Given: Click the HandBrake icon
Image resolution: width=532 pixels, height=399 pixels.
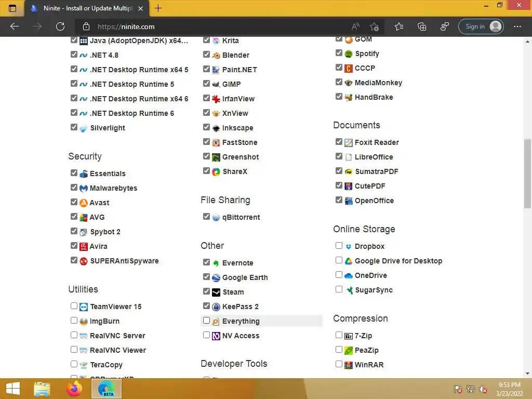Looking at the screenshot, I should point(349,98).
